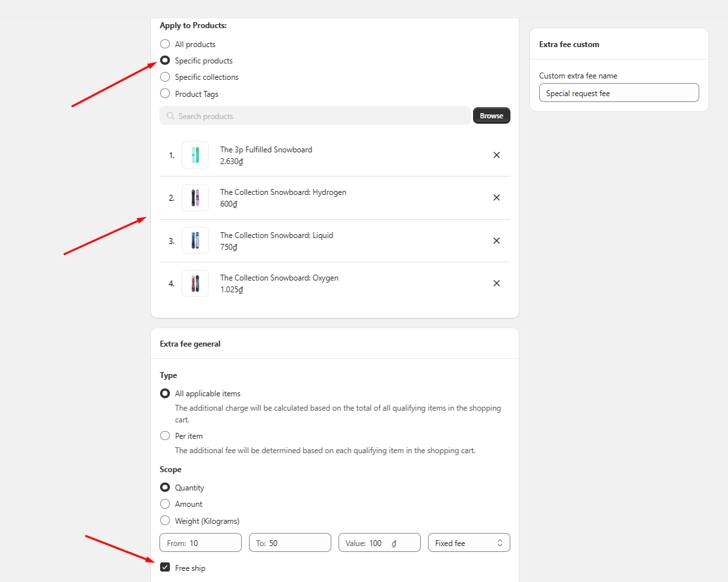The image size is (728, 582).
Task: Select the Product Tags radio option
Action: [165, 94]
